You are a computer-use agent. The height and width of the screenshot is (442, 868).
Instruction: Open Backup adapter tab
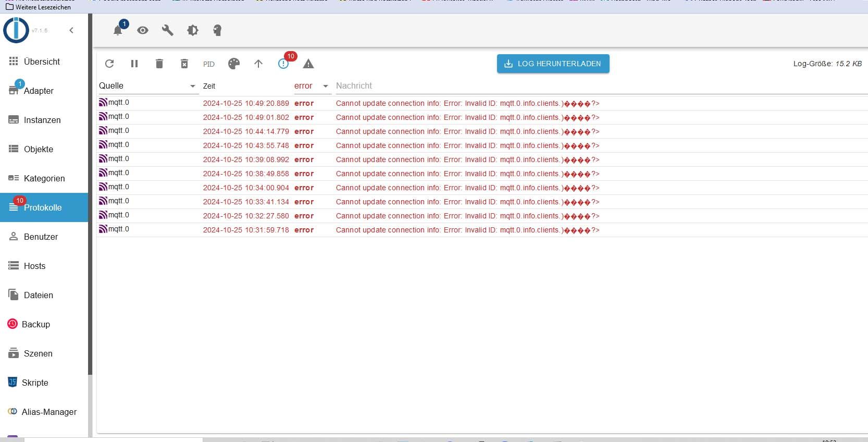click(44, 324)
